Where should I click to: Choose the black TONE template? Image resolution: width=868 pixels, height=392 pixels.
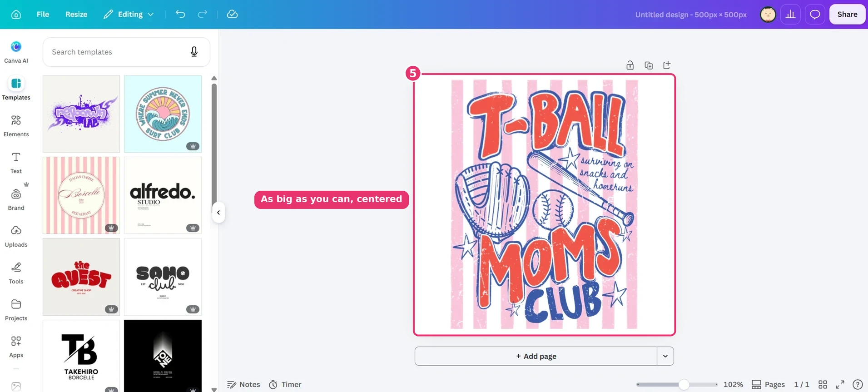pyautogui.click(x=163, y=356)
